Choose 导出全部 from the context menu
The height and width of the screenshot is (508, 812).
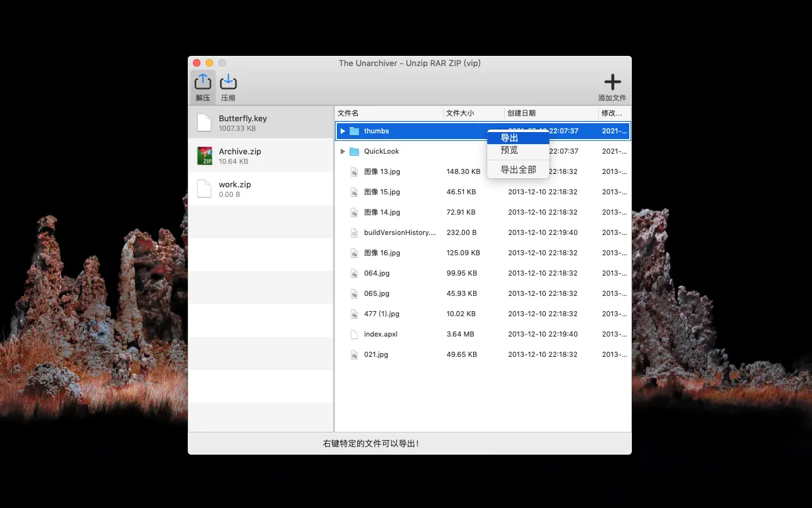click(517, 170)
